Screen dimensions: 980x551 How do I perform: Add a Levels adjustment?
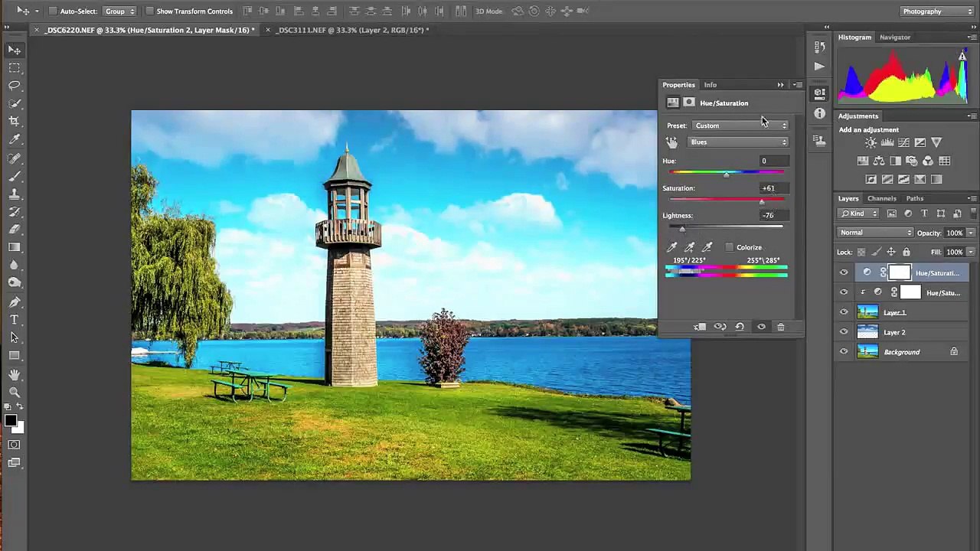point(887,142)
